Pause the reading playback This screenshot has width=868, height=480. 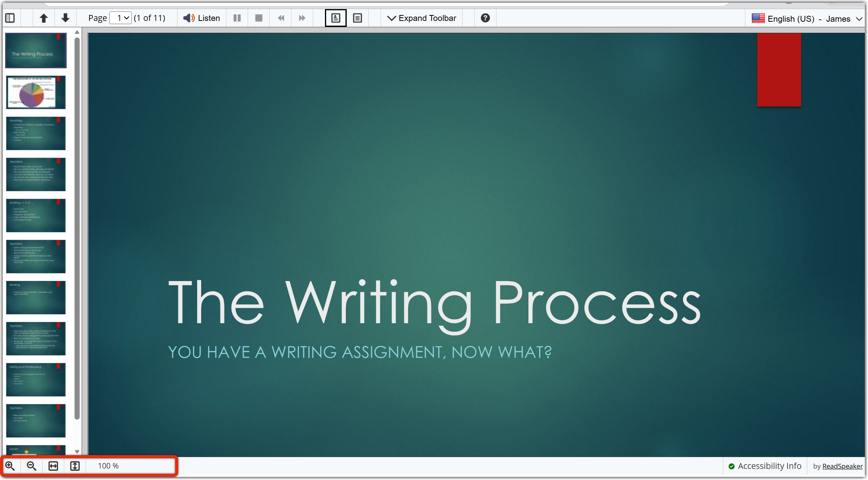pos(237,18)
